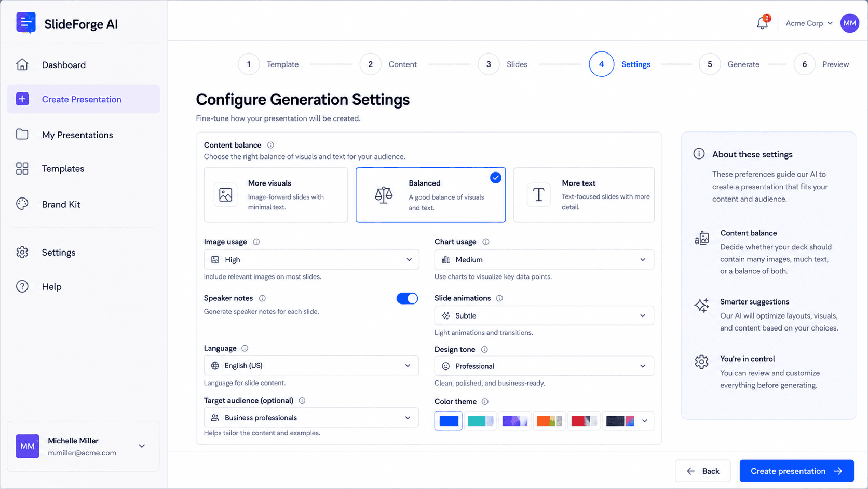868x489 pixels.
Task: Click info icon next to Target audience
Action: [302, 401]
